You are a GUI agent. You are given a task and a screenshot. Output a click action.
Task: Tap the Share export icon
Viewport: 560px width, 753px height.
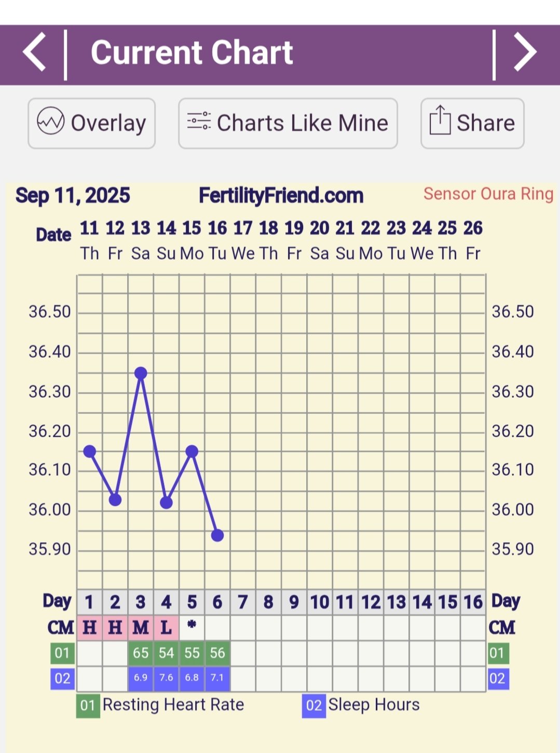click(x=440, y=121)
